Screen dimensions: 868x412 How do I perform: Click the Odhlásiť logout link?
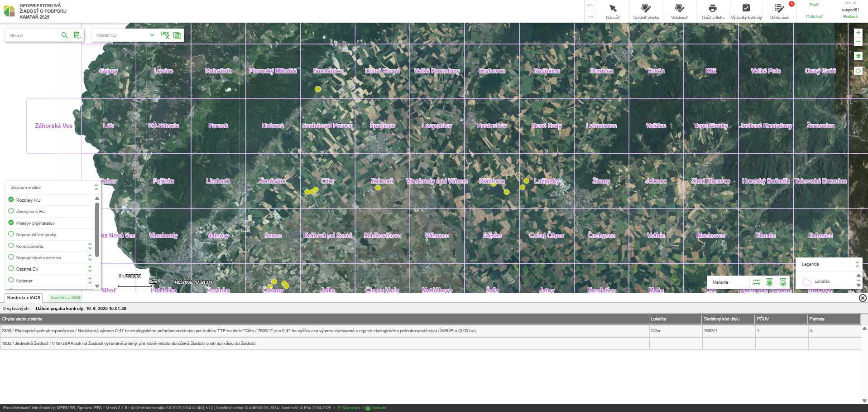[814, 17]
